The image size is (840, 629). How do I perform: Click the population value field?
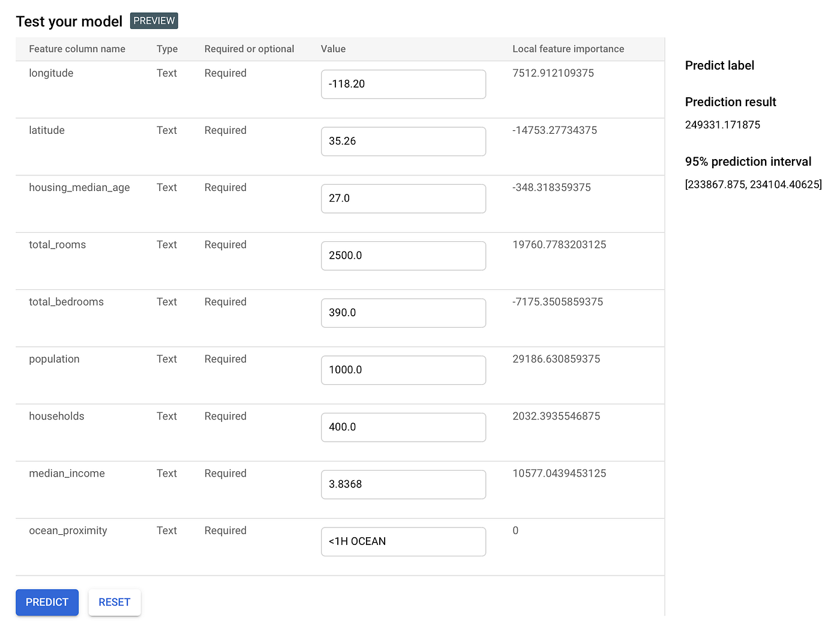(x=403, y=370)
